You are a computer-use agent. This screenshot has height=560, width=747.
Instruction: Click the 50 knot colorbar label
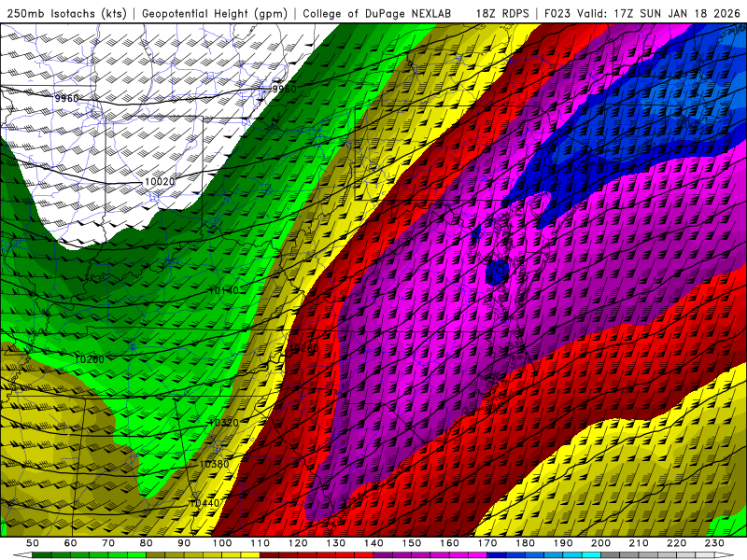click(x=33, y=543)
